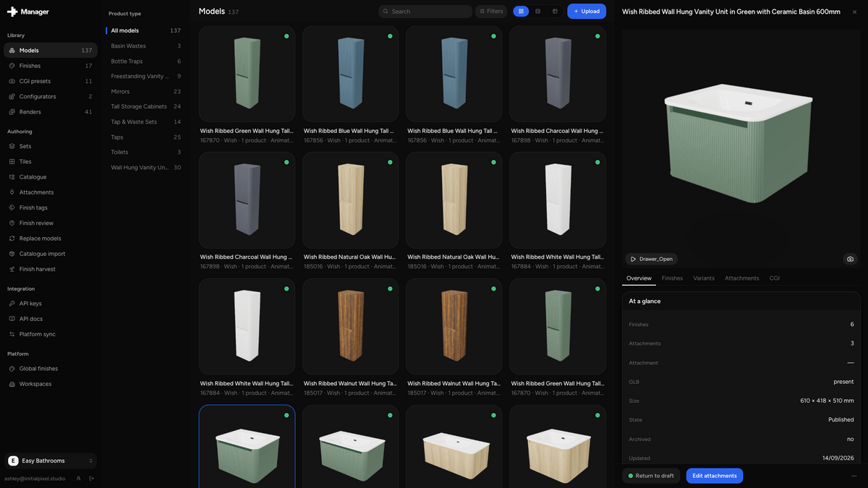Go to the Catalogue page

tap(50, 177)
